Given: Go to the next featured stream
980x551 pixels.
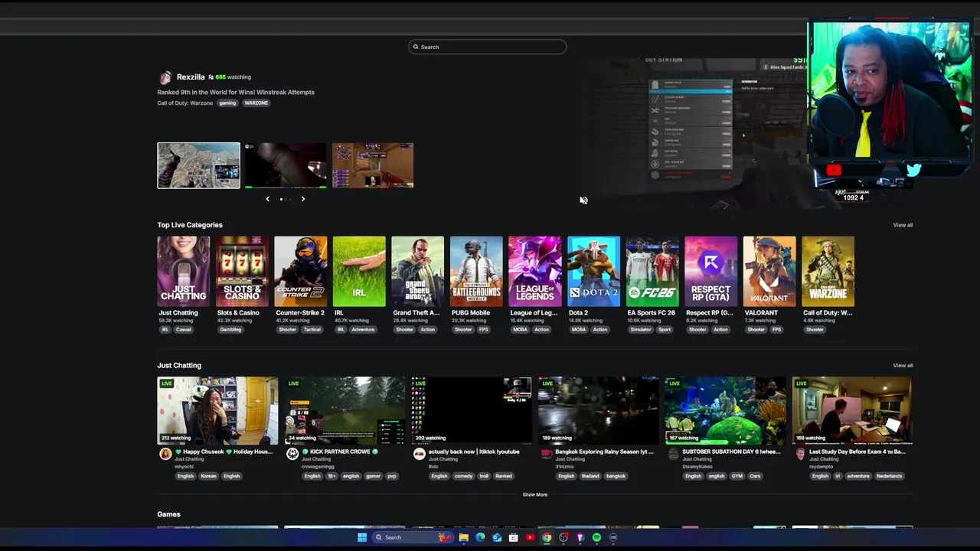Looking at the screenshot, I should pos(302,199).
